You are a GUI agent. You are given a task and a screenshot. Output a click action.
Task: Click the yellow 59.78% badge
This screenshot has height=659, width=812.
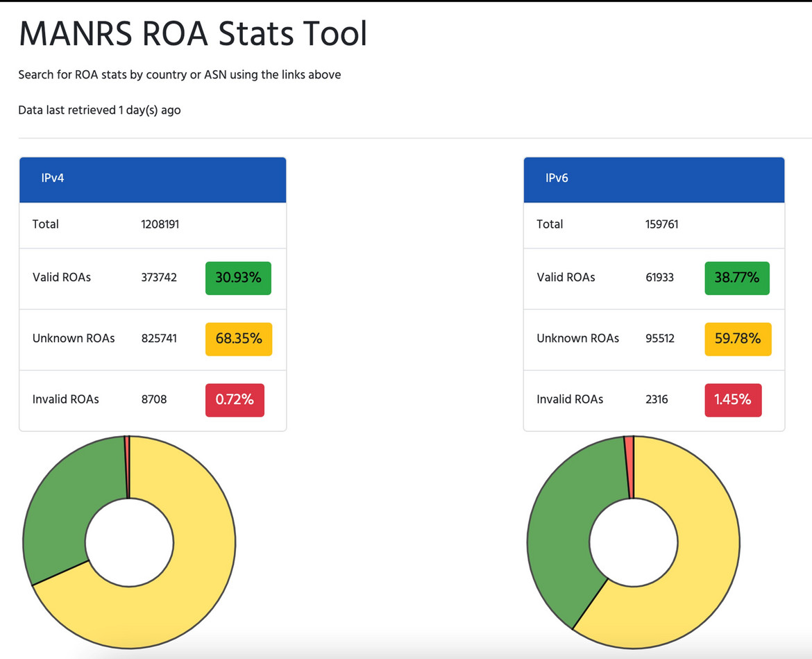738,340
